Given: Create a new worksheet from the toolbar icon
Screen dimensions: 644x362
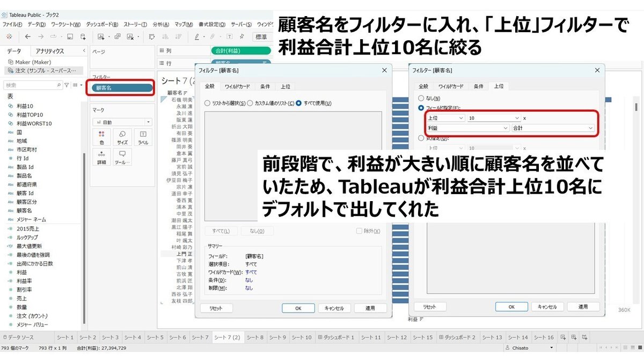Looking at the screenshot, I should click(100, 36).
